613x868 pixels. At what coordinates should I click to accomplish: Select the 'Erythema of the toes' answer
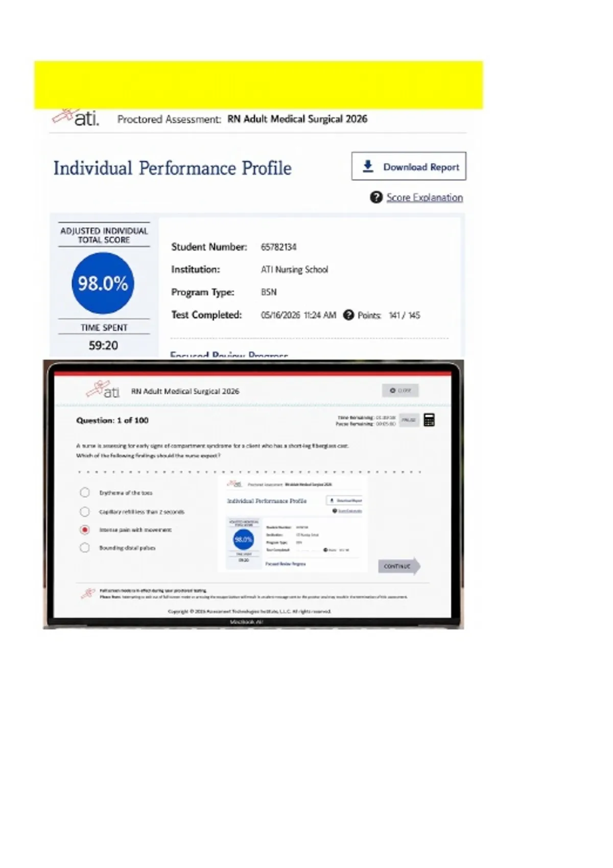(85, 492)
